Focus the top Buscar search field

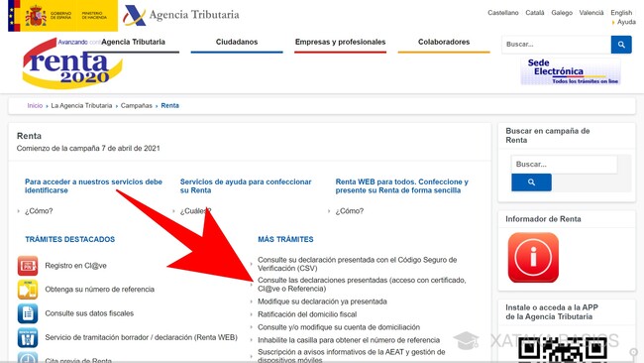click(556, 45)
